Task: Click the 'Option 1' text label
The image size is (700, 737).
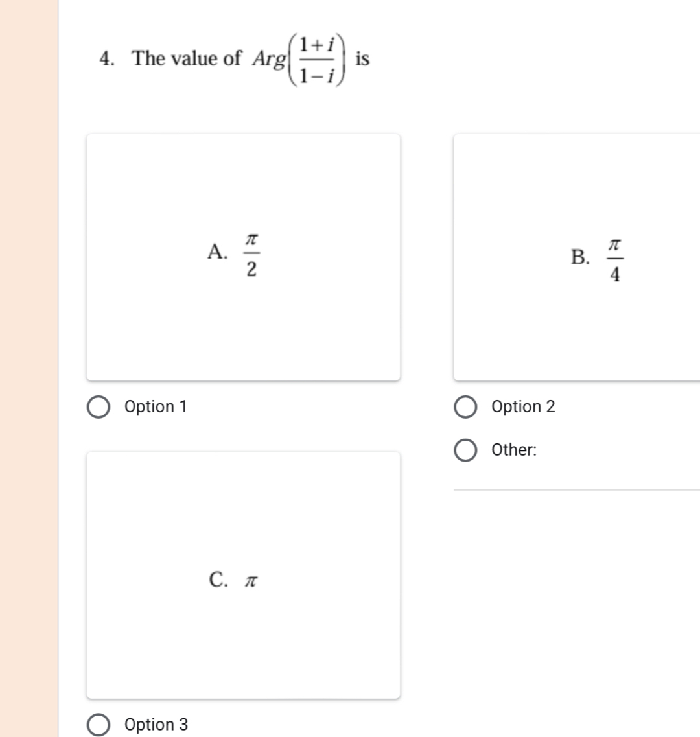Action: pyautogui.click(x=156, y=407)
